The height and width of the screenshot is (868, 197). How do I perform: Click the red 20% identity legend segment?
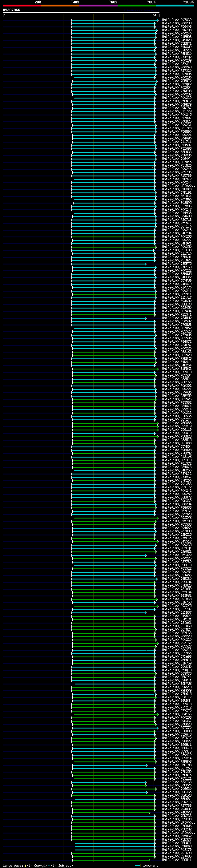click(x=22, y=6)
